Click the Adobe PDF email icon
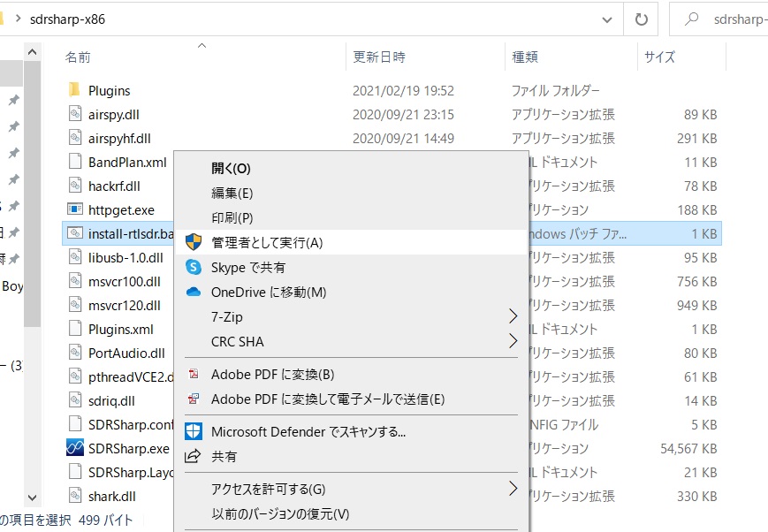Image resolution: width=768 pixels, height=532 pixels. (194, 399)
